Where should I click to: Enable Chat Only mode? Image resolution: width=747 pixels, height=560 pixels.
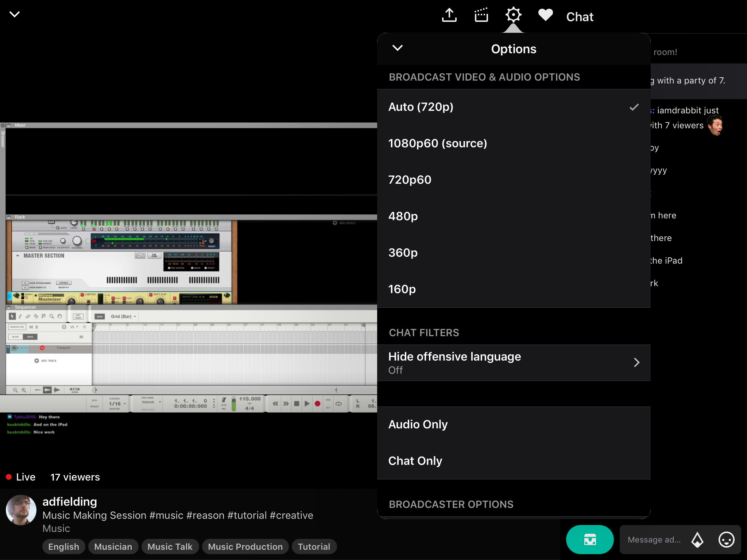(514, 461)
